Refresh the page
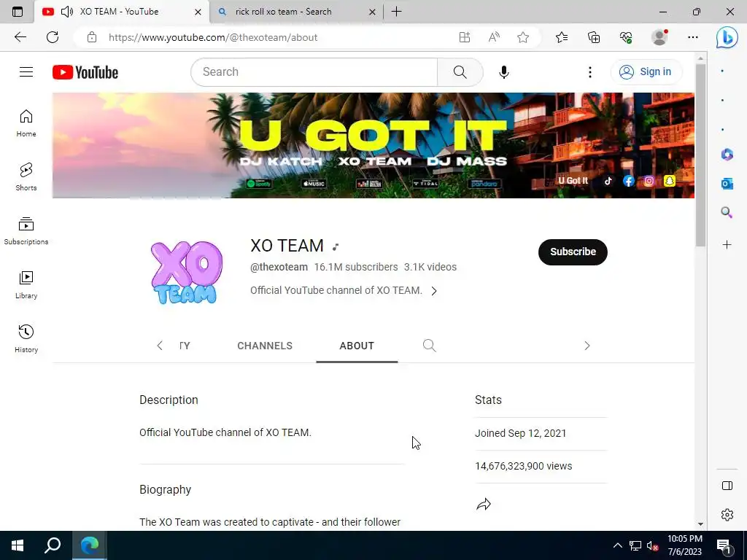Viewport: 747px width, 560px height. point(53,37)
